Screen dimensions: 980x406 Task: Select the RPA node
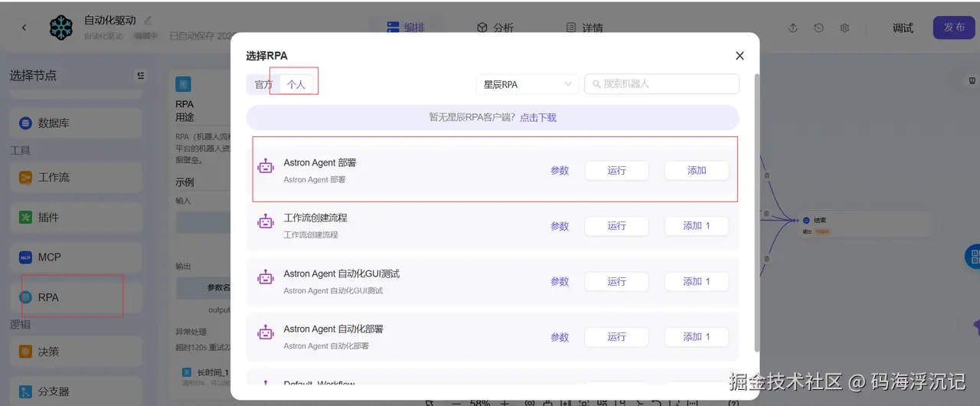[x=76, y=297]
